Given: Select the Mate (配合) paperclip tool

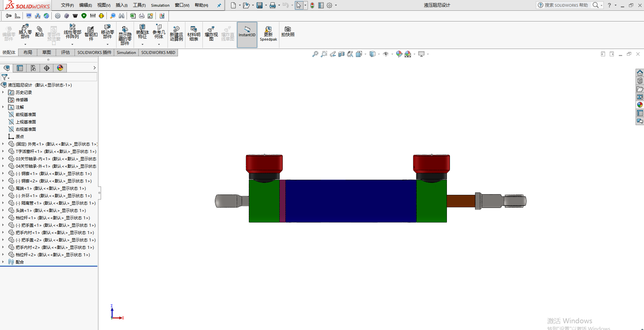Looking at the screenshot, I should coord(40,31).
